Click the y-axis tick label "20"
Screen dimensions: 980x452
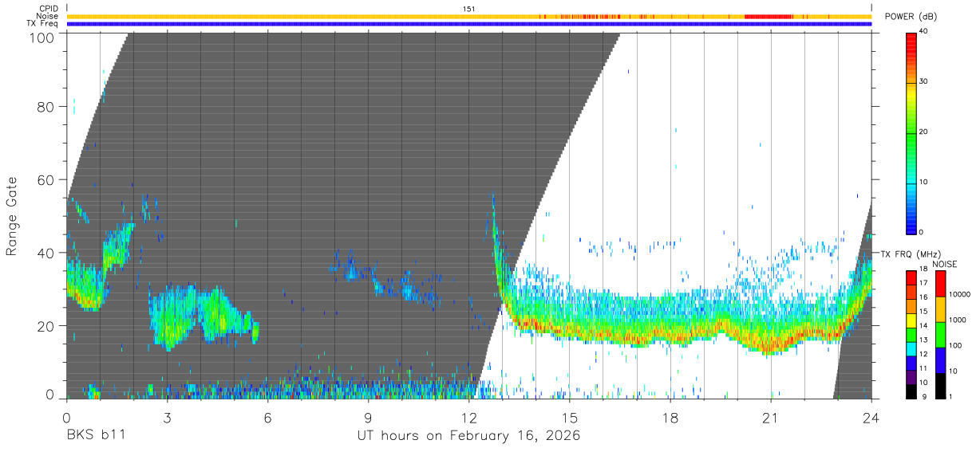pos(45,326)
